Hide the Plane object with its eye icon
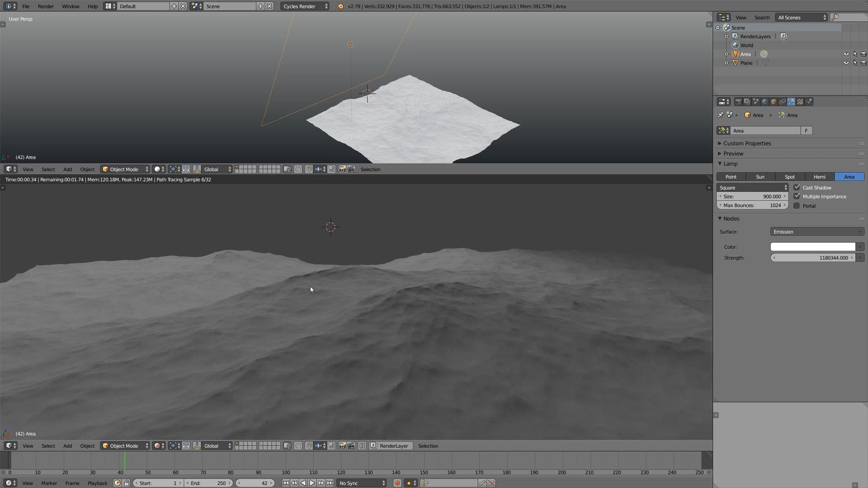 point(846,63)
